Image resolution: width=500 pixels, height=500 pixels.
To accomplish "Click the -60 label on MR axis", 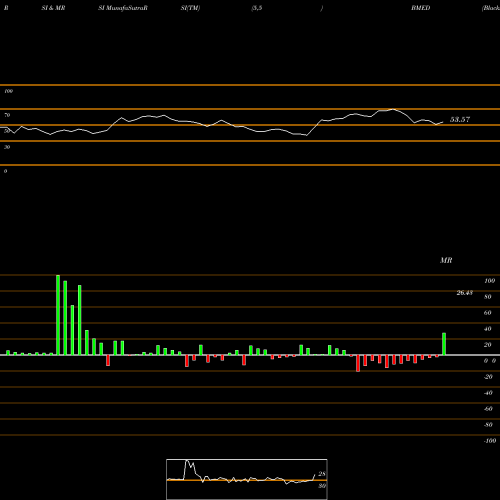I will [488, 409].
